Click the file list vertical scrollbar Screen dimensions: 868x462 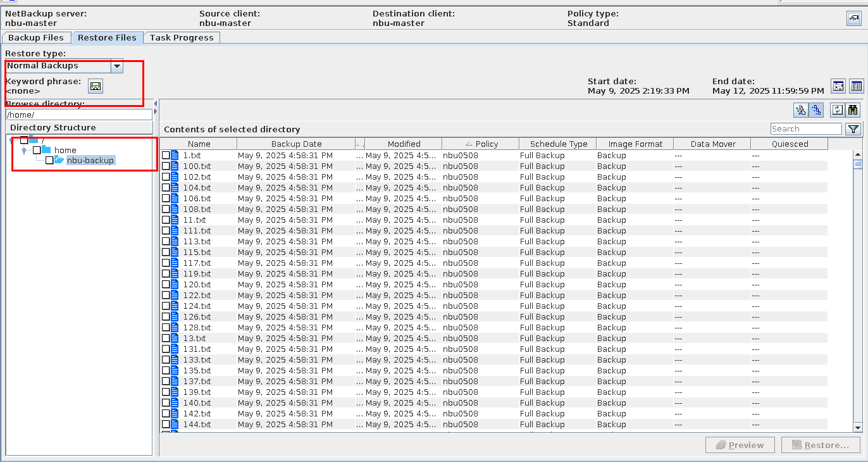[x=858, y=285]
